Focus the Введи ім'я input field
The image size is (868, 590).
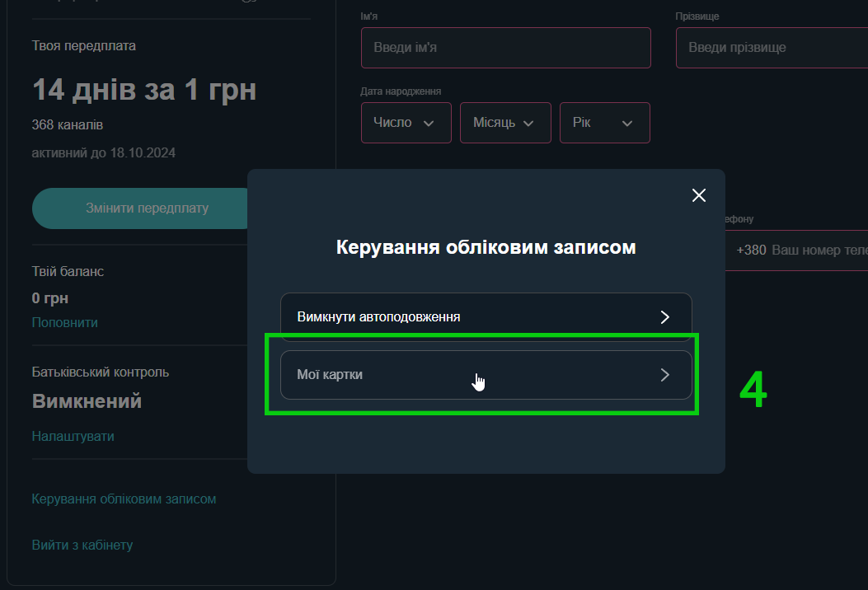pyautogui.click(x=505, y=48)
